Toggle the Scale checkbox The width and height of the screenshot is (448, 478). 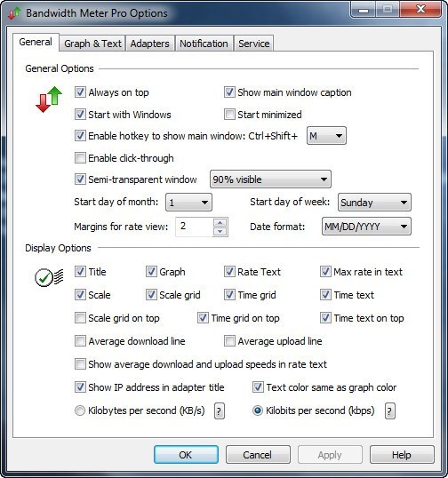(80, 295)
